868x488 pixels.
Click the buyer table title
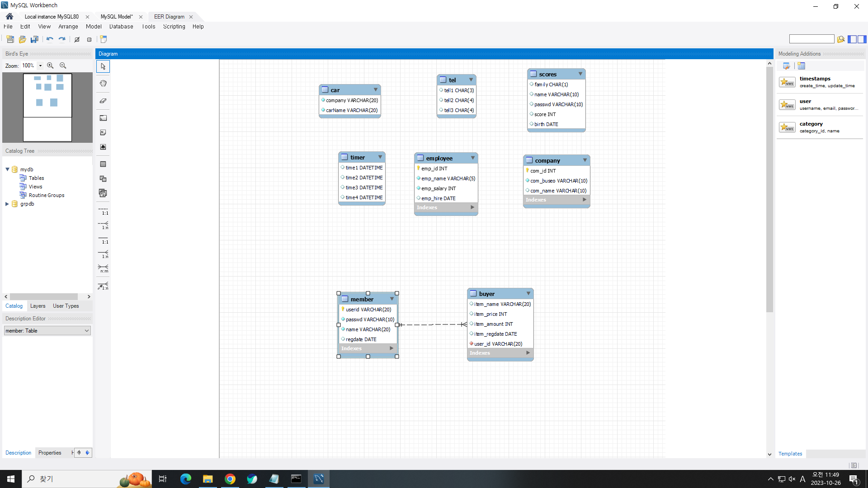[487, 294]
